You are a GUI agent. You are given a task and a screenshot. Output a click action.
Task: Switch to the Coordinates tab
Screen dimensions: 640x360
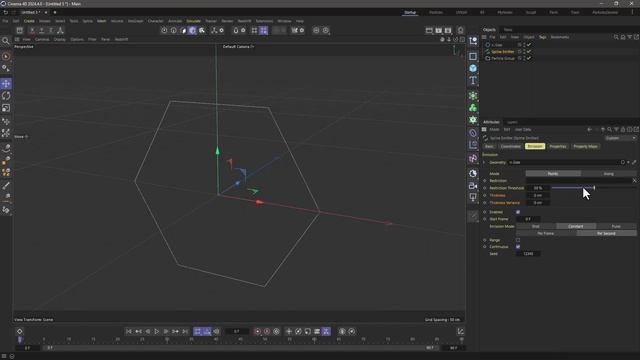click(x=511, y=146)
